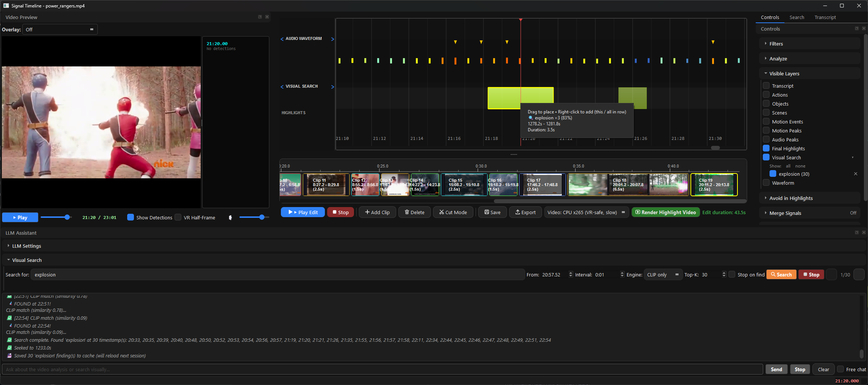This screenshot has height=385, width=868.
Task: Click the volume slider
Action: click(254, 217)
